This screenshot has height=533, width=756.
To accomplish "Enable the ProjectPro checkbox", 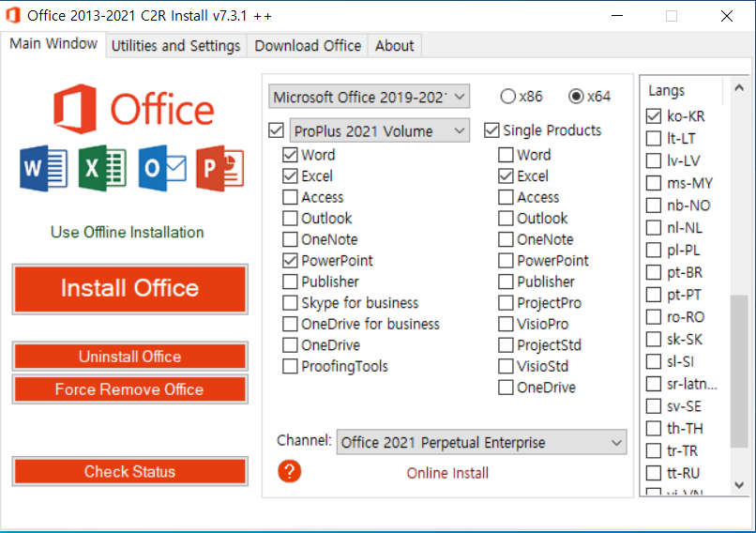I will 506,303.
